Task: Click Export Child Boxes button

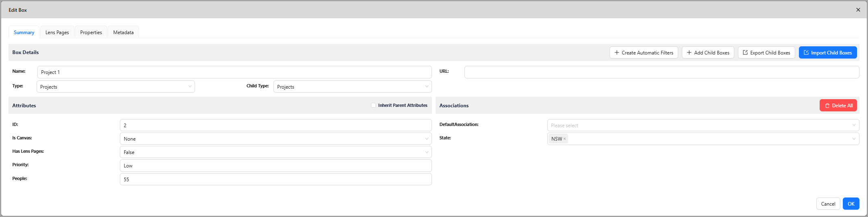Action: click(766, 52)
